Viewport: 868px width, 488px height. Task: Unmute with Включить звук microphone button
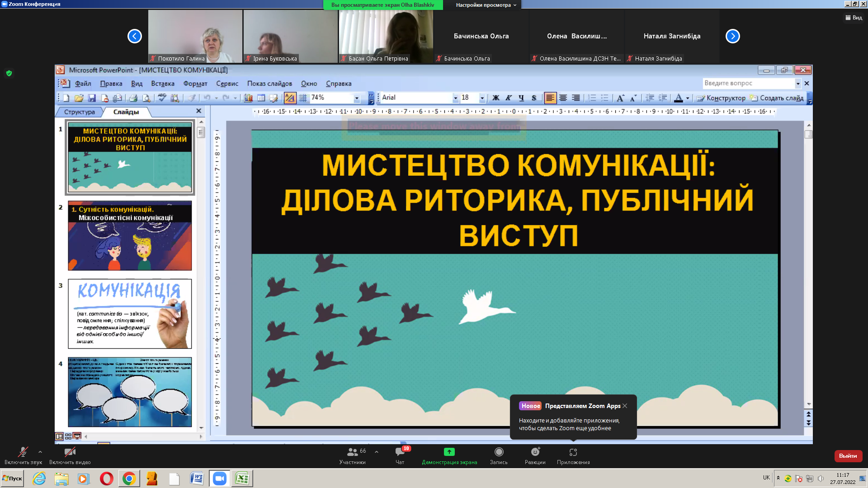point(23,455)
